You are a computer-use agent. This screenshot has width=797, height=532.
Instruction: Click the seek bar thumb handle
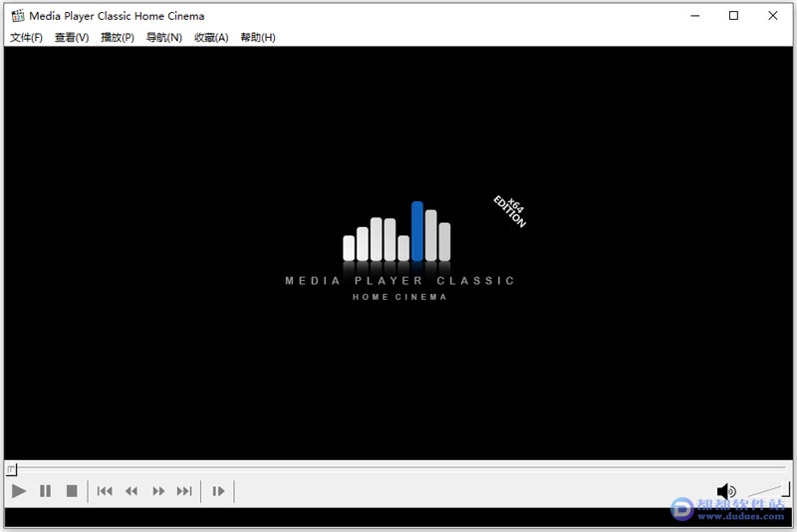coord(11,469)
